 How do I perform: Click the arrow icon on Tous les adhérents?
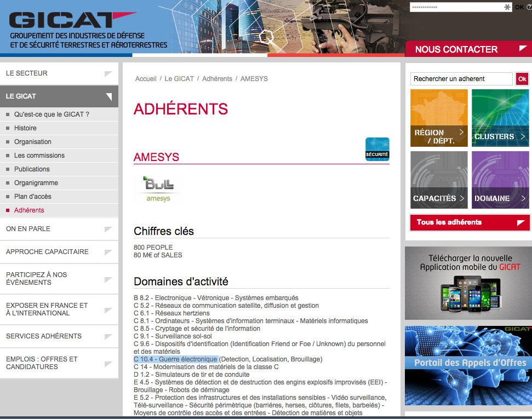click(x=521, y=222)
